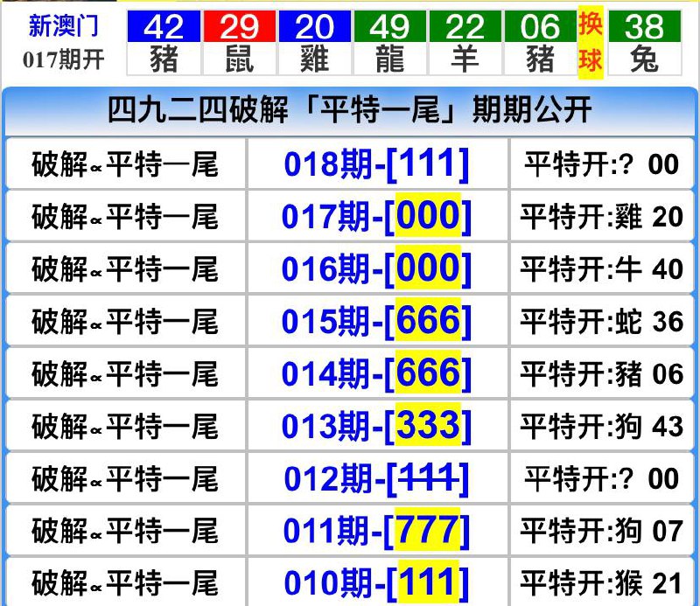Click the zodiac 豬 under 06
Image resolution: width=700 pixels, height=606 pixels.
540,59
